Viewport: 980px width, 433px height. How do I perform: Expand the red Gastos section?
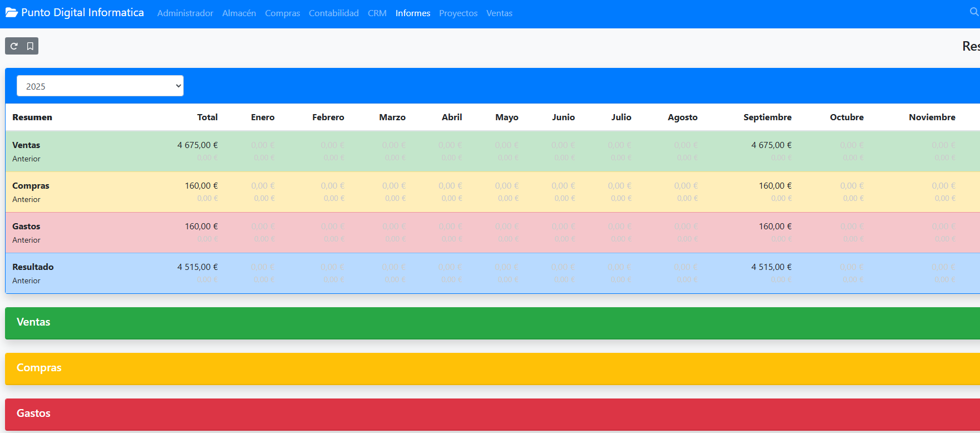(493, 414)
